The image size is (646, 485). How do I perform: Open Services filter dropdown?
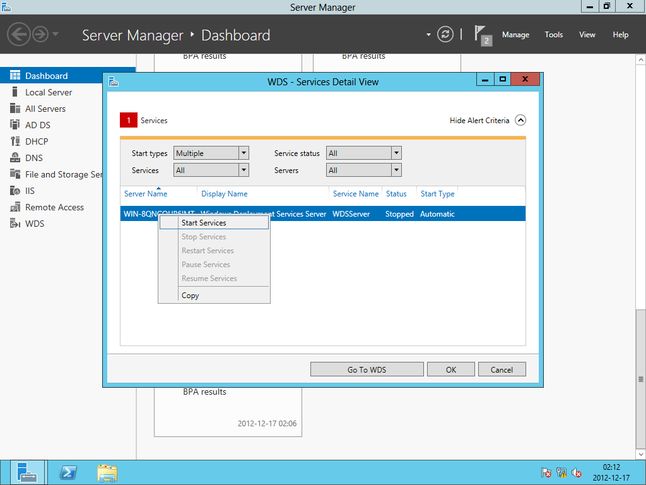pyautogui.click(x=211, y=170)
